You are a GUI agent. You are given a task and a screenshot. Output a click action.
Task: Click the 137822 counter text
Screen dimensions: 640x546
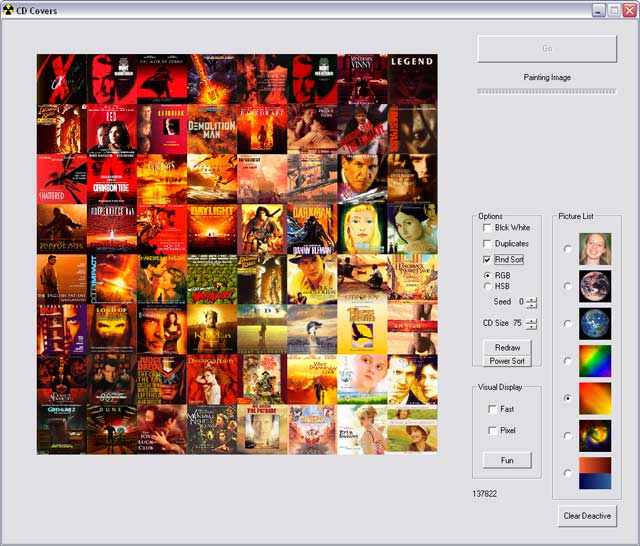(484, 494)
